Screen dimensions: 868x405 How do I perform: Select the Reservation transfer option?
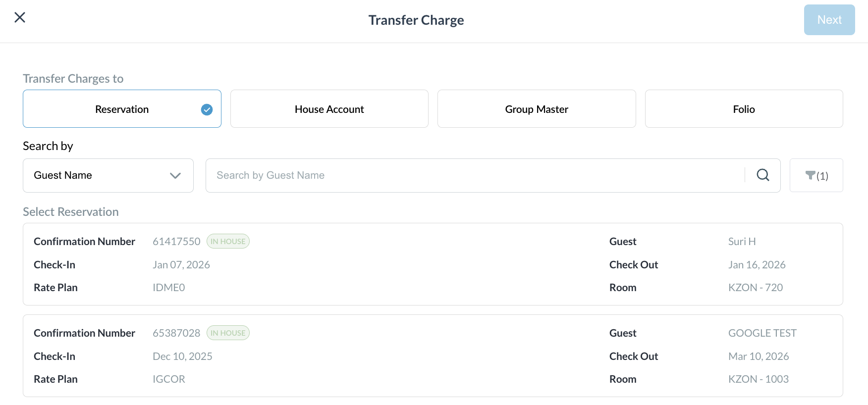tap(122, 109)
